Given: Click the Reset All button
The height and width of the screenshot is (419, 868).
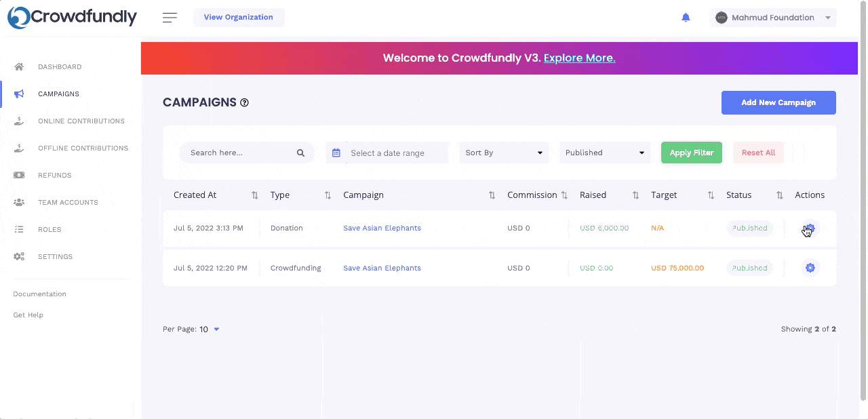Looking at the screenshot, I should click(x=758, y=153).
